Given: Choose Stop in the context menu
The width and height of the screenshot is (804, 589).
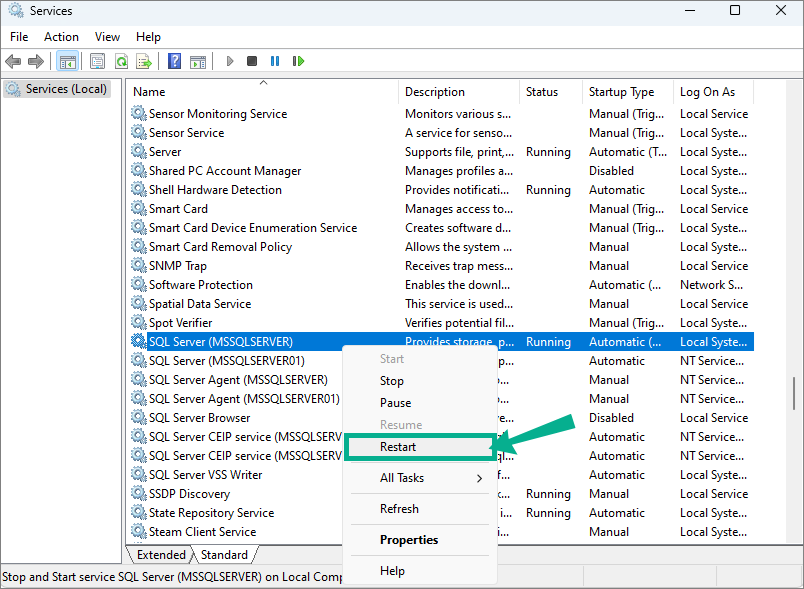Looking at the screenshot, I should (419, 381).
